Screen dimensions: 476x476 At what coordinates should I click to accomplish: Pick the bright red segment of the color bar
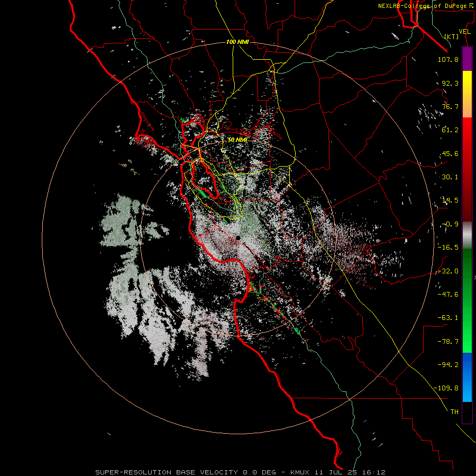(467, 134)
